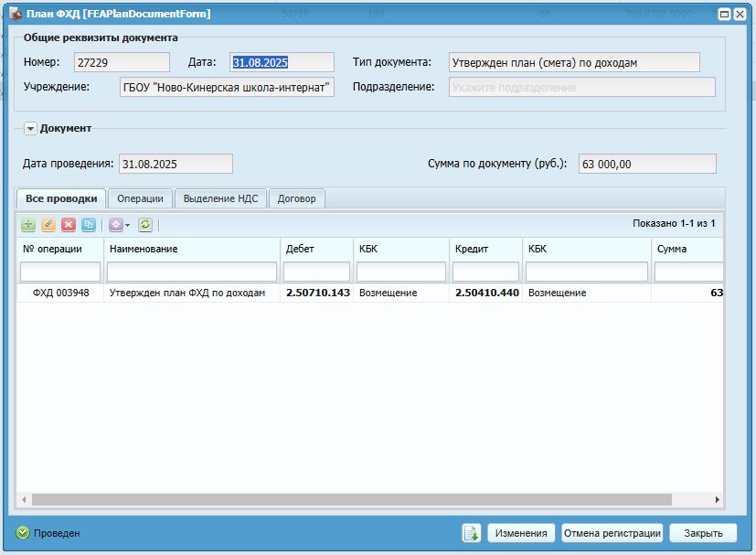Click the Подразделение input field
The width and height of the screenshot is (756, 555).
point(582,87)
